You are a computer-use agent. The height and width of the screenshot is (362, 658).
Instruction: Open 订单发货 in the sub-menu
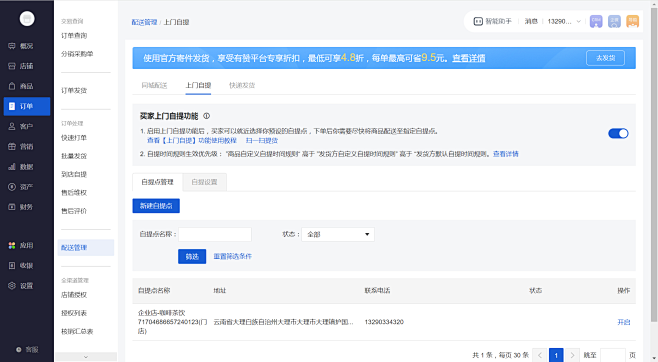74,91
